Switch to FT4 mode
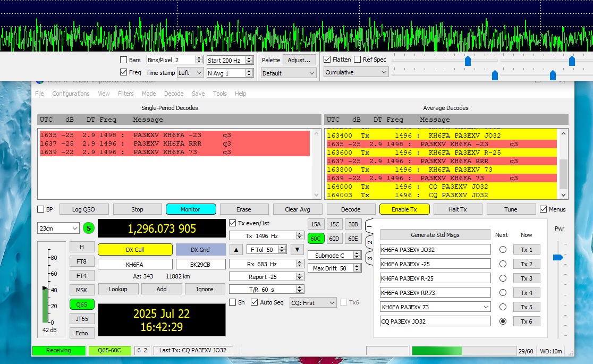The height and width of the screenshot is (364, 593). (82, 276)
